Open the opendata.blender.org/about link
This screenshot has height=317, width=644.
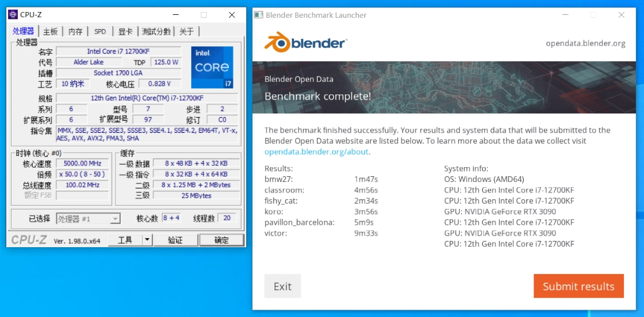click(317, 152)
